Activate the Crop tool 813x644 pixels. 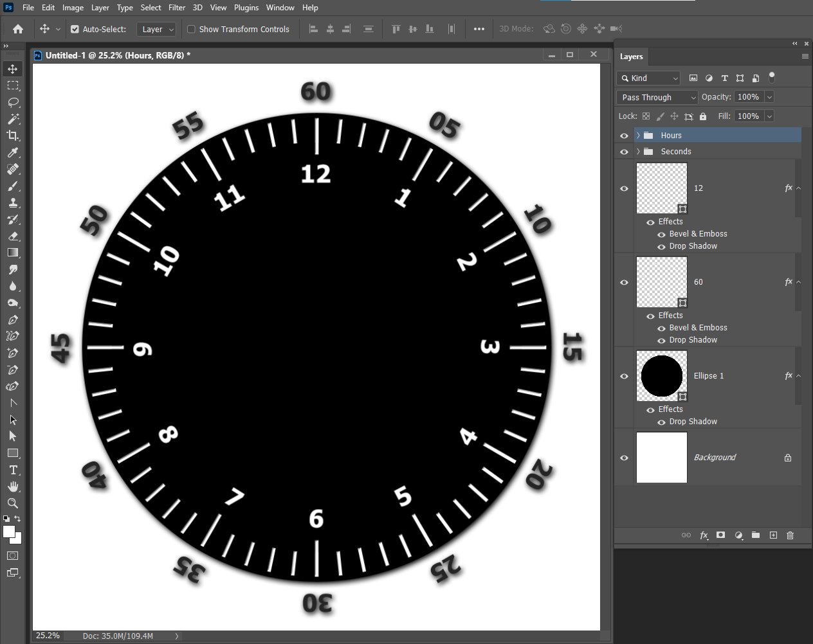[13, 136]
